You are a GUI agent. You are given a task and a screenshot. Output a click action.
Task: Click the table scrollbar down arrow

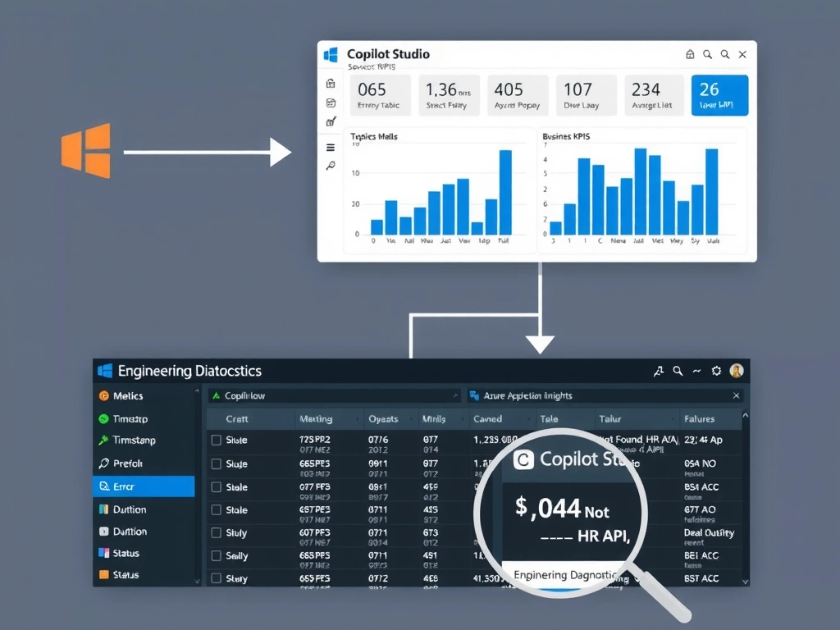tap(745, 582)
